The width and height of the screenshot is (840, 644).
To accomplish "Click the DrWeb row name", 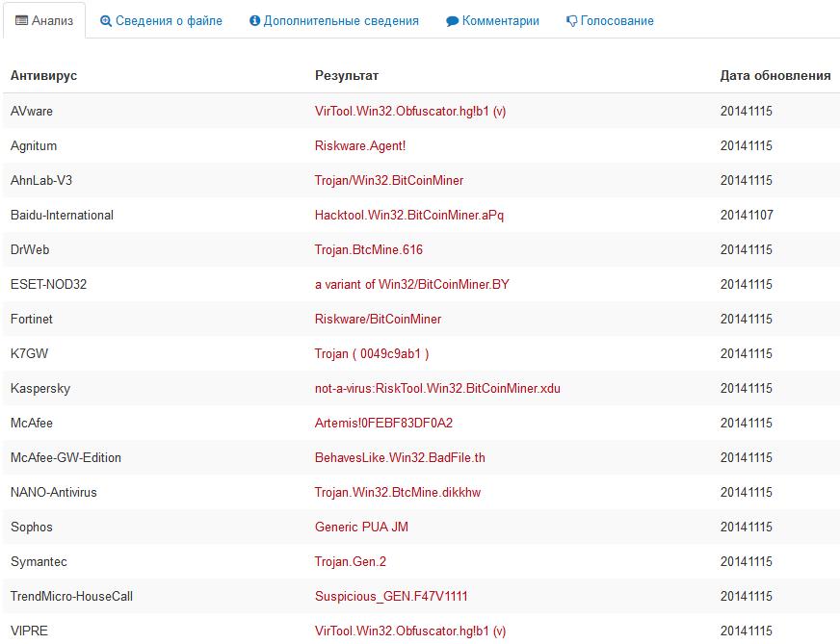I will click(x=30, y=249).
